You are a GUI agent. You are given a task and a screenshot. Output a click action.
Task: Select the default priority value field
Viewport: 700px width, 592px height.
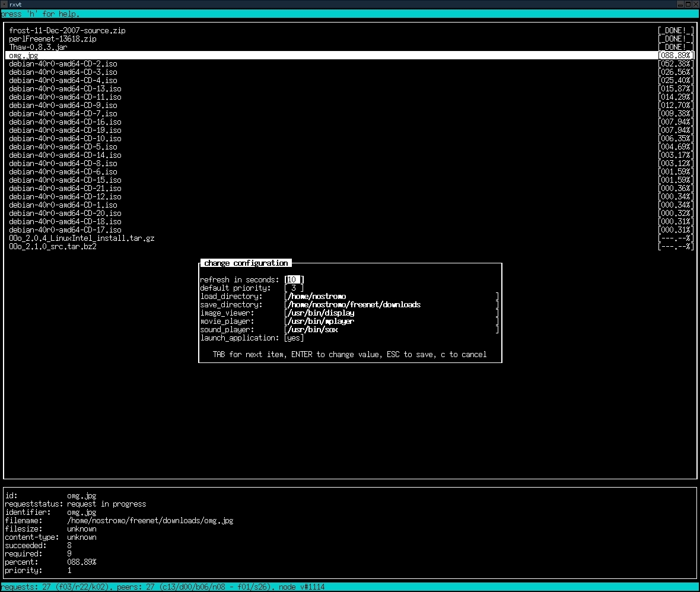pos(294,288)
